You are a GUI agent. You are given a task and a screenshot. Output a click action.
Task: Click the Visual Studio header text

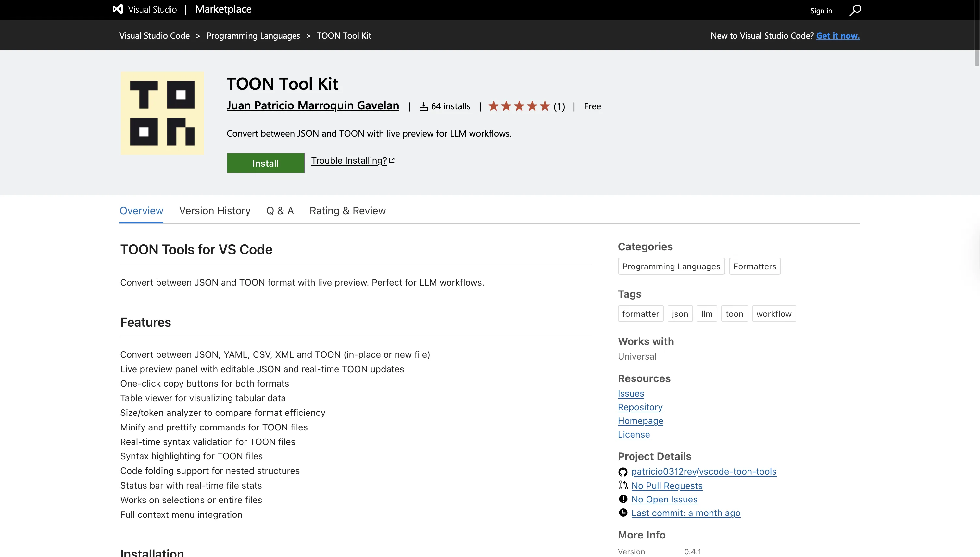152,9
